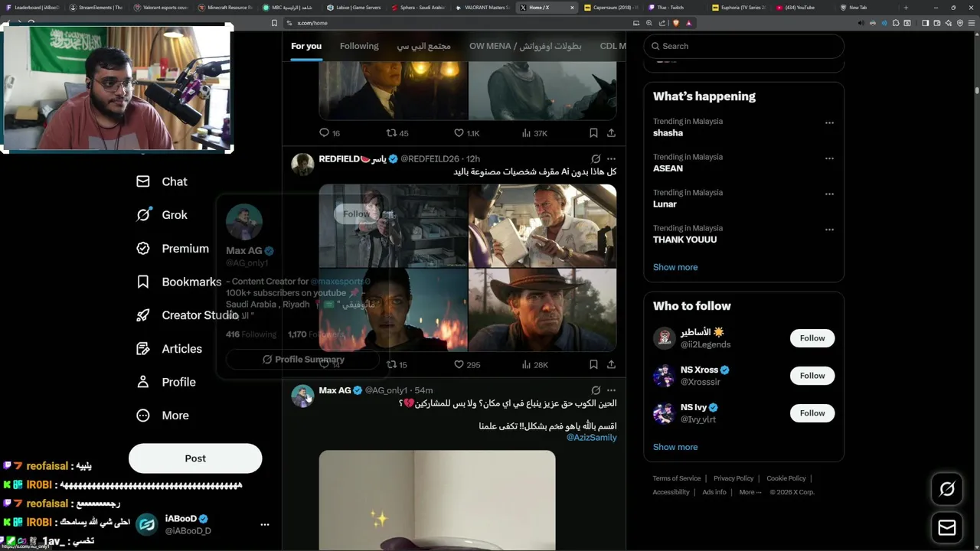Reply to the top post with 16 replies
The image size is (980, 551).
coord(329,133)
